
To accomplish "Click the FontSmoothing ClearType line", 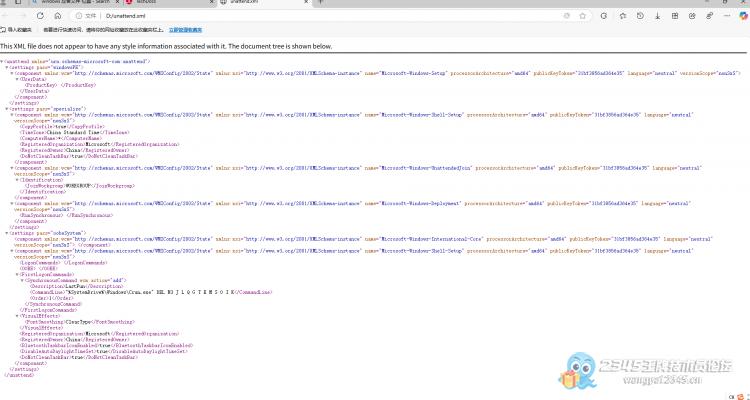I will coord(79,322).
